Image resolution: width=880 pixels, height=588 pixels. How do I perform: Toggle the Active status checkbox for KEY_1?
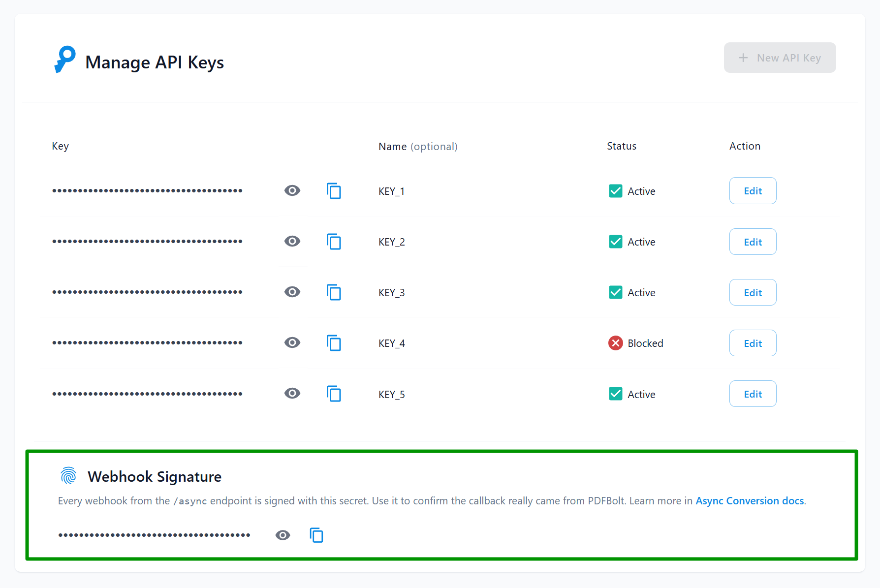(x=615, y=191)
